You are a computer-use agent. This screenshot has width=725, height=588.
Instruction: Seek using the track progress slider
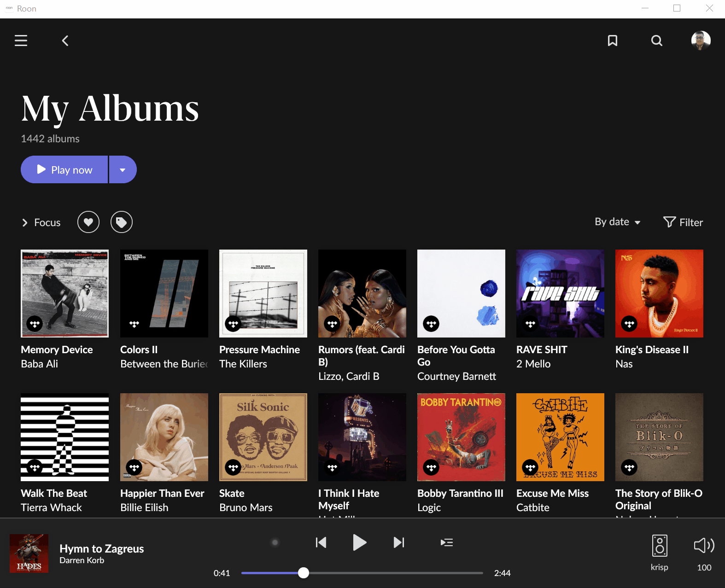point(362,573)
